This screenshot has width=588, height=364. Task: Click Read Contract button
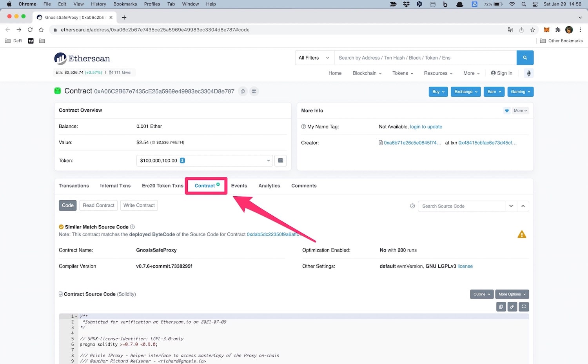point(99,205)
